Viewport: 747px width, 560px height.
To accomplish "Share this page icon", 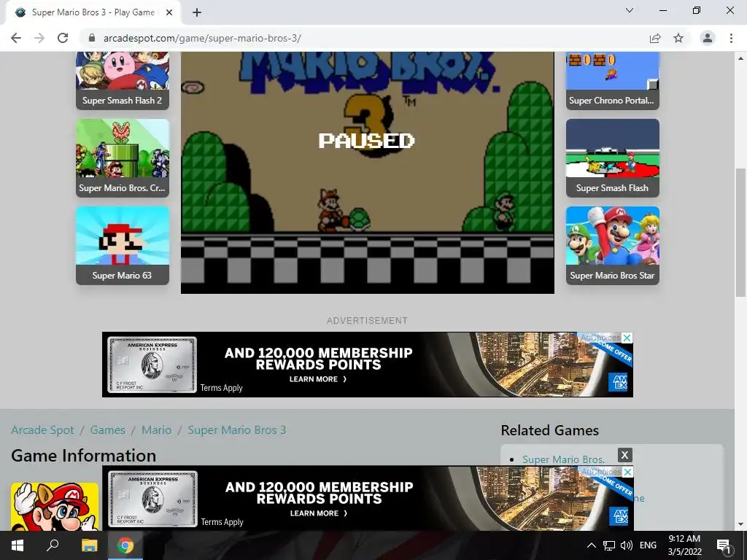I will click(655, 38).
